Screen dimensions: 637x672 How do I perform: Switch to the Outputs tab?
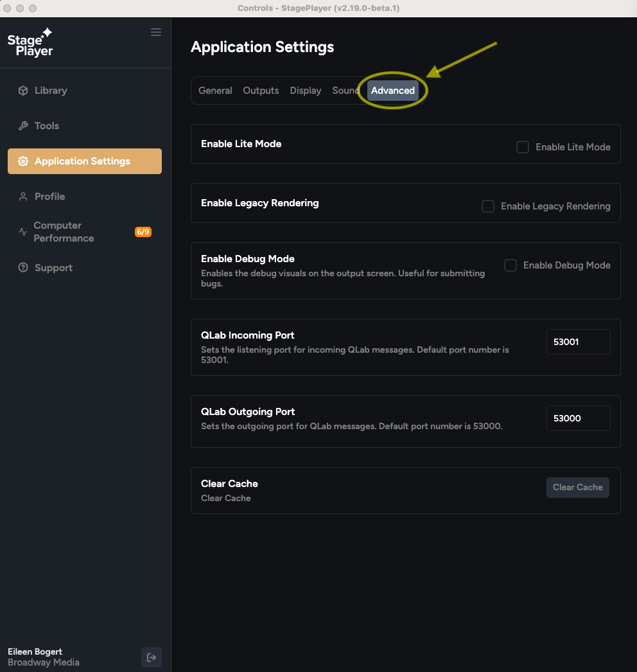pos(261,91)
